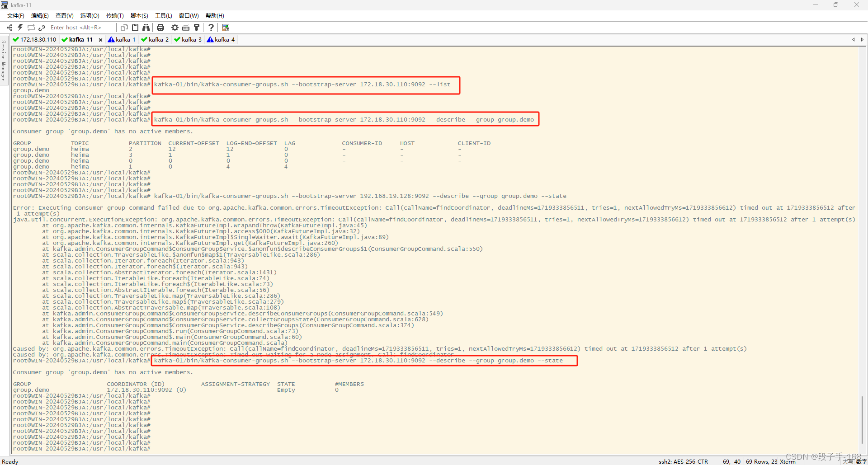This screenshot has height=465, width=868.
Task: Click the LOG-END-OFFSET column header
Action: [x=251, y=143]
